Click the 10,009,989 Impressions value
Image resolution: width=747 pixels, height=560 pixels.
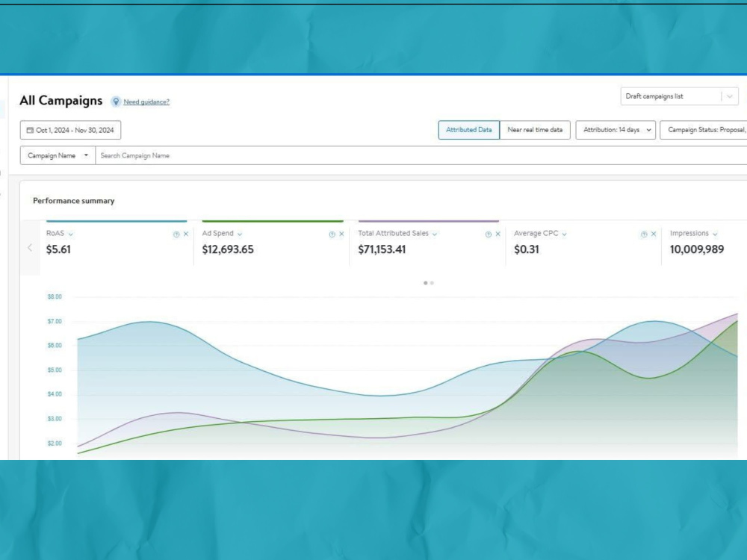pos(696,249)
